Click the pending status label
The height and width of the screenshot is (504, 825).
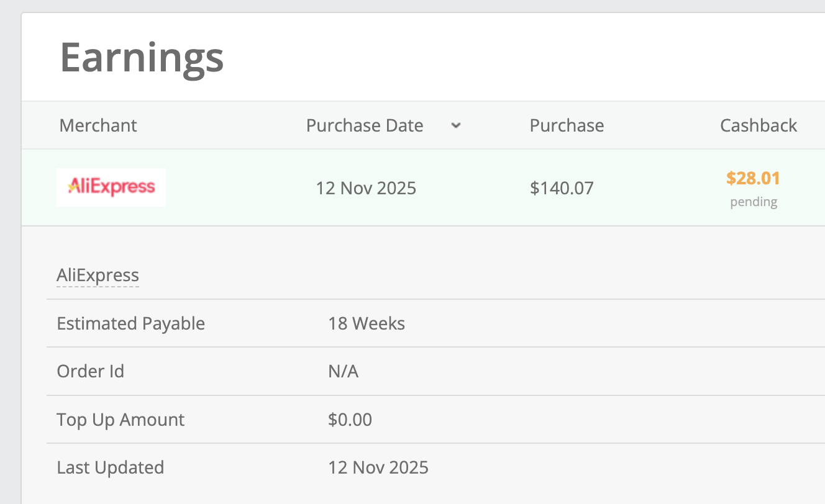pos(754,202)
